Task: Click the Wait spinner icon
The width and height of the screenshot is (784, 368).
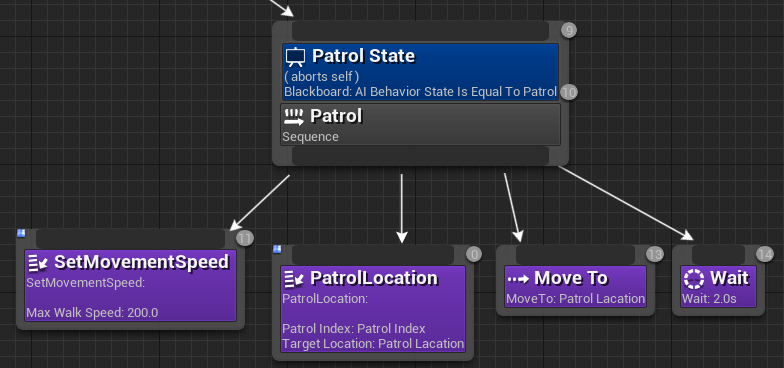Action: [x=694, y=278]
